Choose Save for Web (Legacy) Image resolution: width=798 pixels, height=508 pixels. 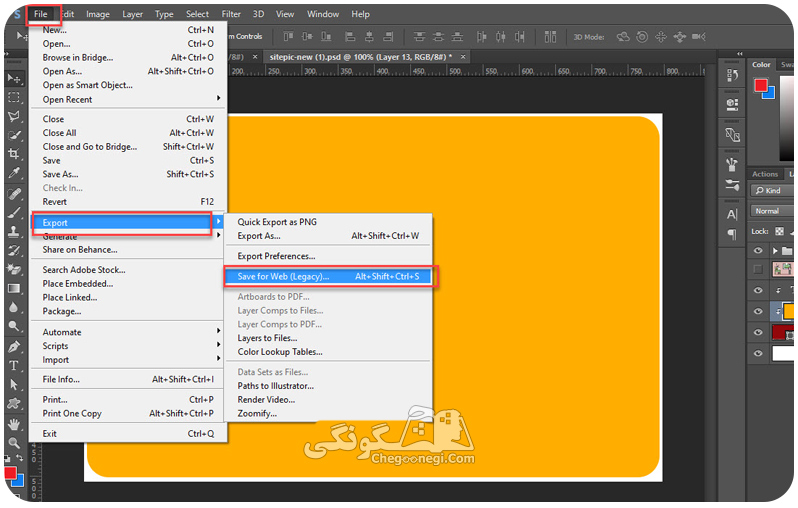tap(328, 276)
